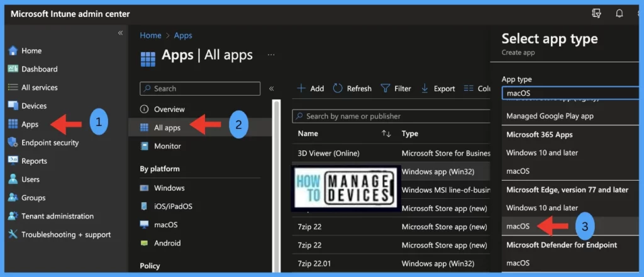The height and width of the screenshot is (277, 644).
Task: Open the Tenant administration icon
Action: coord(13,216)
